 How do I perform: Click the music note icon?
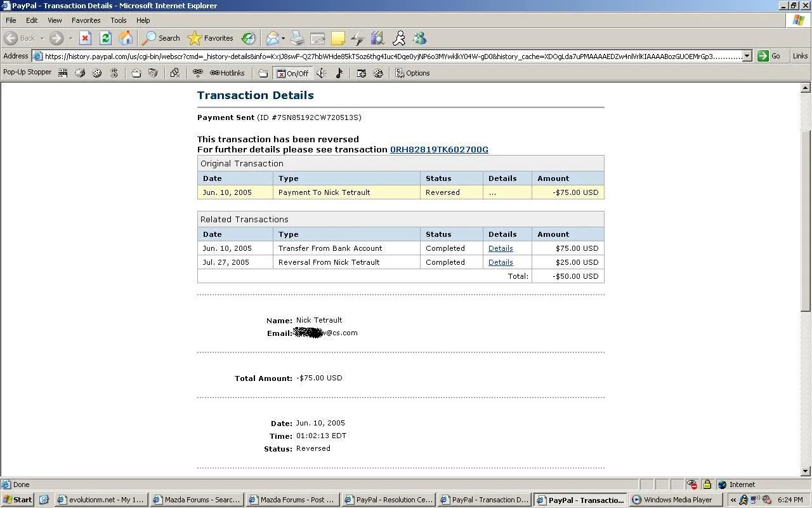coord(339,73)
